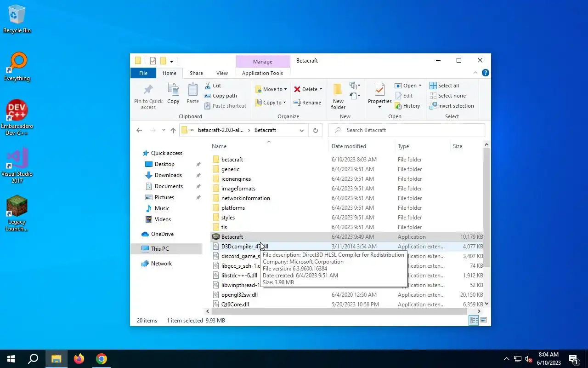
Task: Open Downloads in navigation pane
Action: (168, 175)
